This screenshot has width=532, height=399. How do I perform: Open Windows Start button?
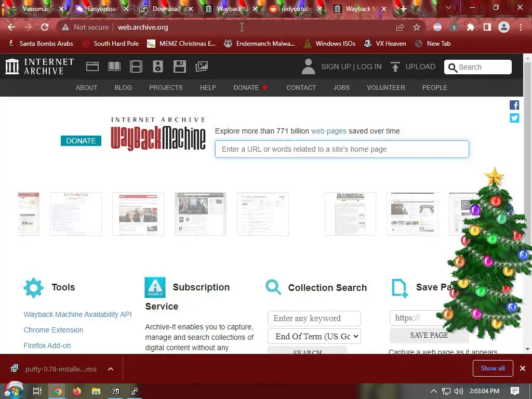pos(13,391)
